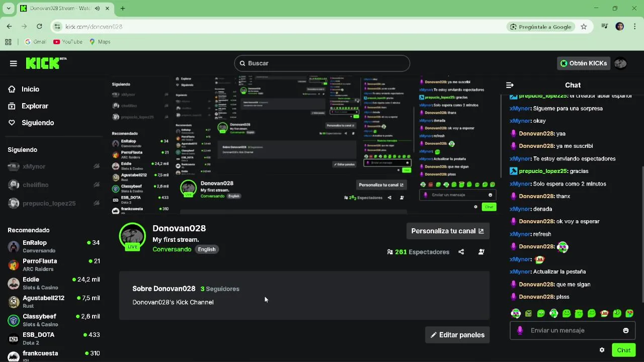This screenshot has height=362, width=644.
Task: Open Agustabell212 Rust channel
Action: click(x=54, y=302)
